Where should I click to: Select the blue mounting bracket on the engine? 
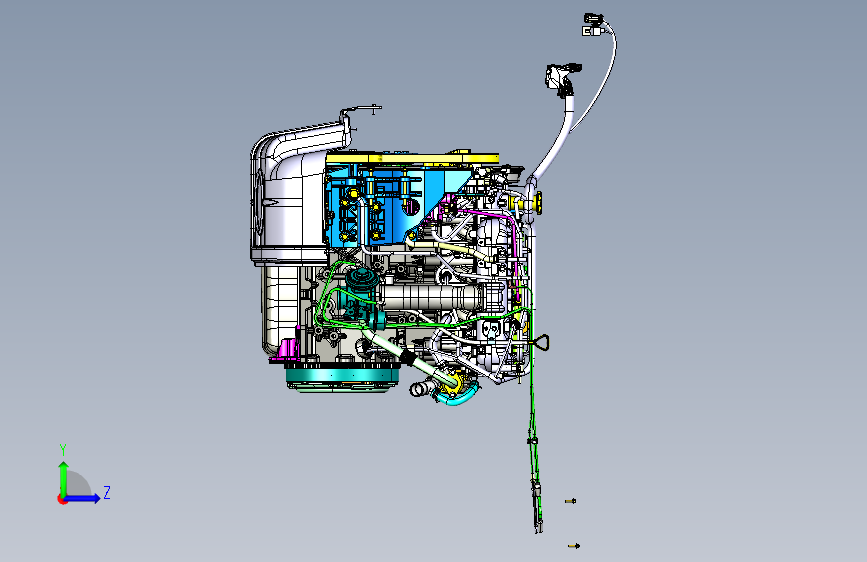click(x=393, y=205)
